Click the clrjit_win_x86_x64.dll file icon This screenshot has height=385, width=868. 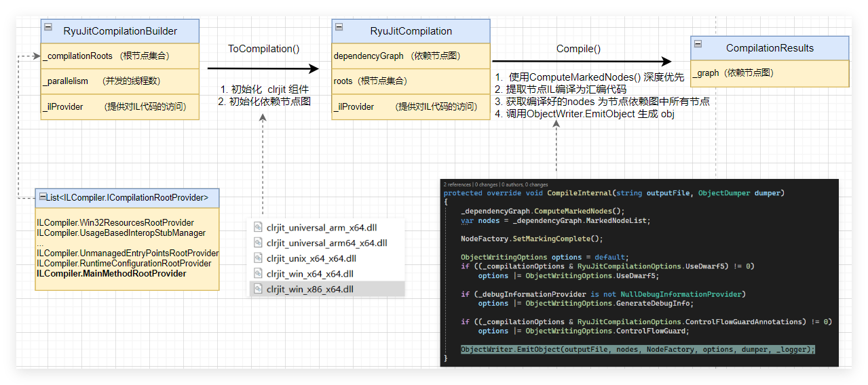258,289
